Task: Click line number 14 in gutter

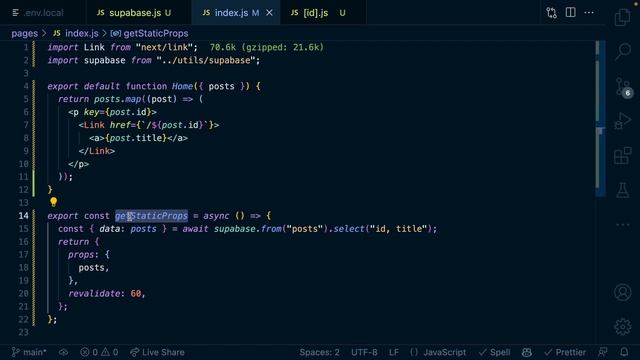Action: (24, 216)
